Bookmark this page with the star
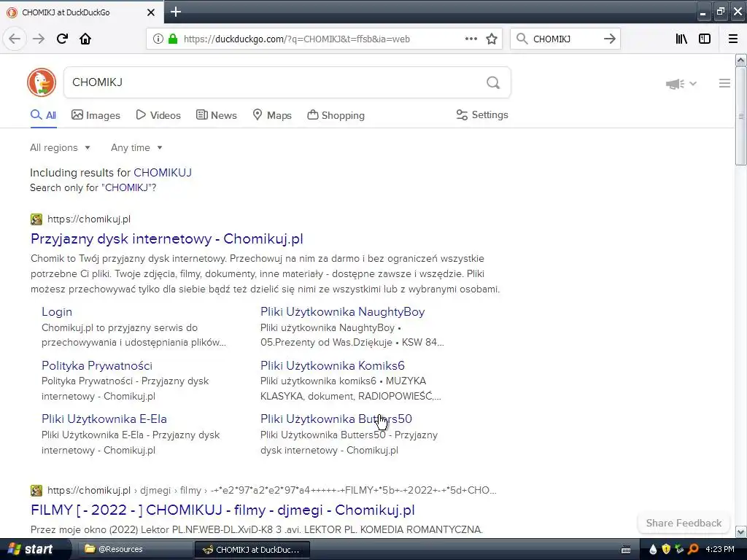This screenshot has height=560, width=747. 492,39
